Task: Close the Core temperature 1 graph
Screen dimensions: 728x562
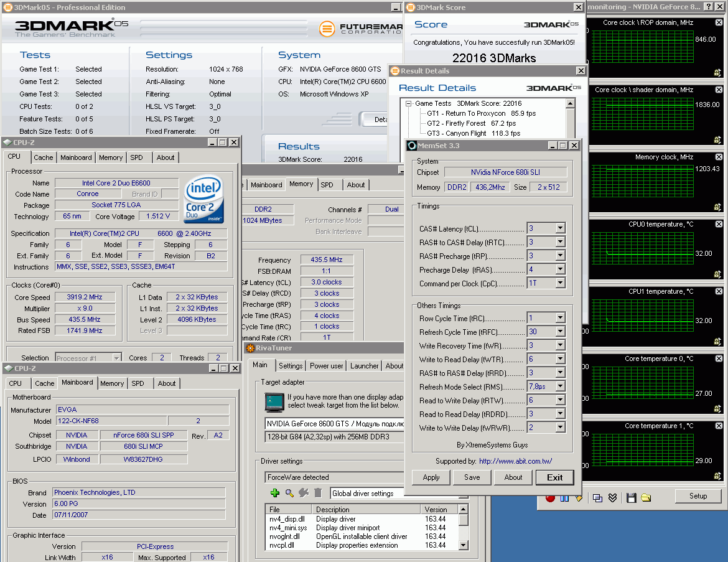Action: tap(719, 426)
